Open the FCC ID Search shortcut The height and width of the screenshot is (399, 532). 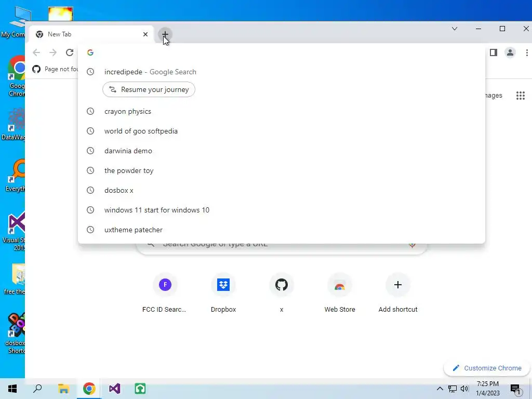(x=165, y=292)
